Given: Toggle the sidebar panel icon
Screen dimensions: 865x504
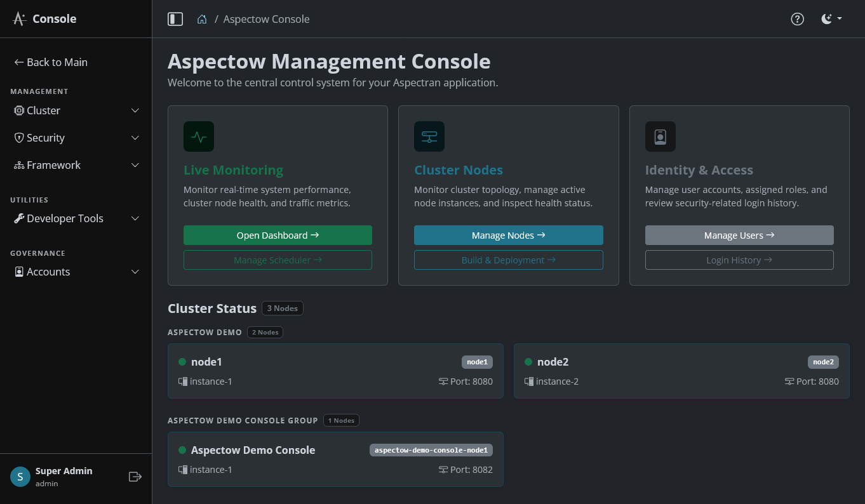Looking at the screenshot, I should [x=175, y=19].
